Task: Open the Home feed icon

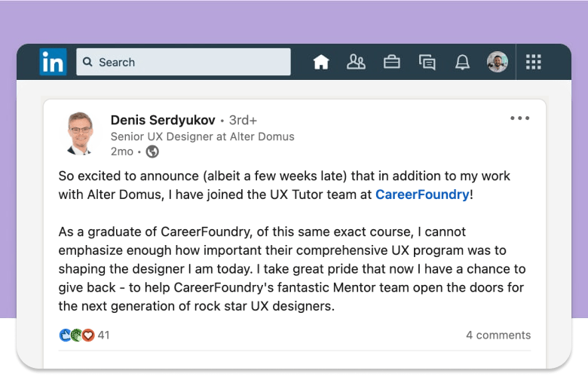Action: (321, 63)
